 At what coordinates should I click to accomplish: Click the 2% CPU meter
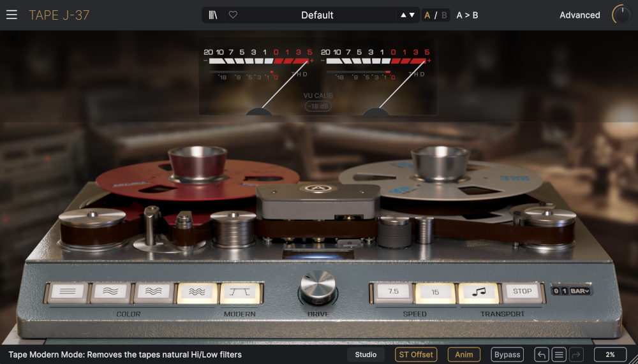tap(610, 354)
